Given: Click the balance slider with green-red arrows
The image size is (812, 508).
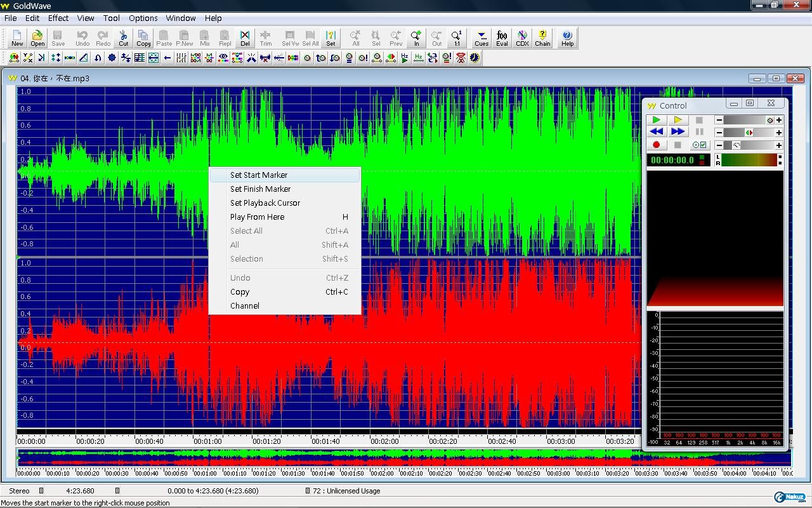Looking at the screenshot, I should pos(749,133).
